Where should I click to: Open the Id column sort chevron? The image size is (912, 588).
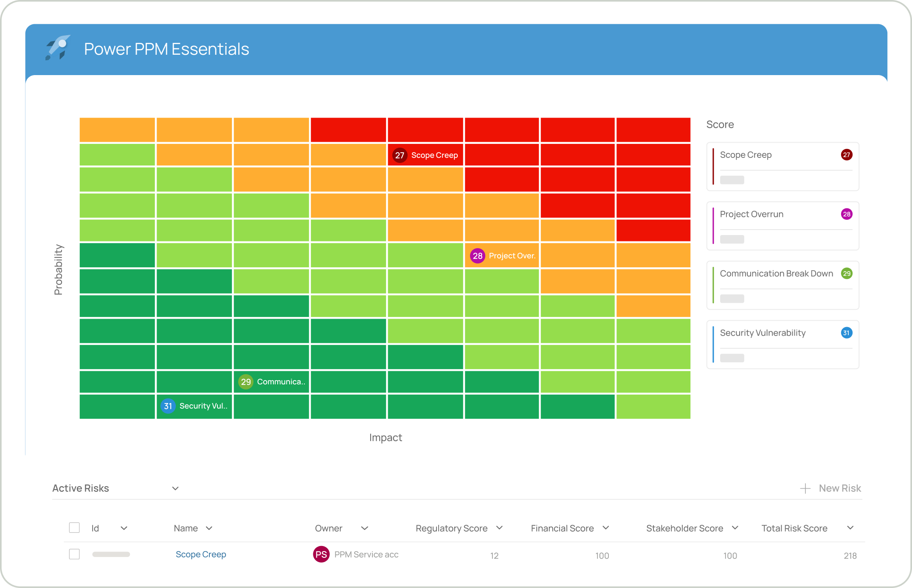(124, 528)
